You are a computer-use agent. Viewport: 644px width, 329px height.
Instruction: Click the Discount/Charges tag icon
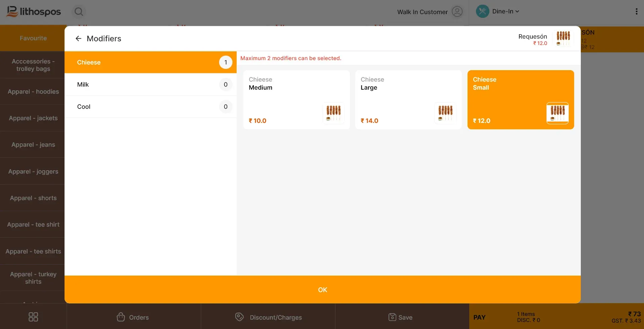(239, 317)
